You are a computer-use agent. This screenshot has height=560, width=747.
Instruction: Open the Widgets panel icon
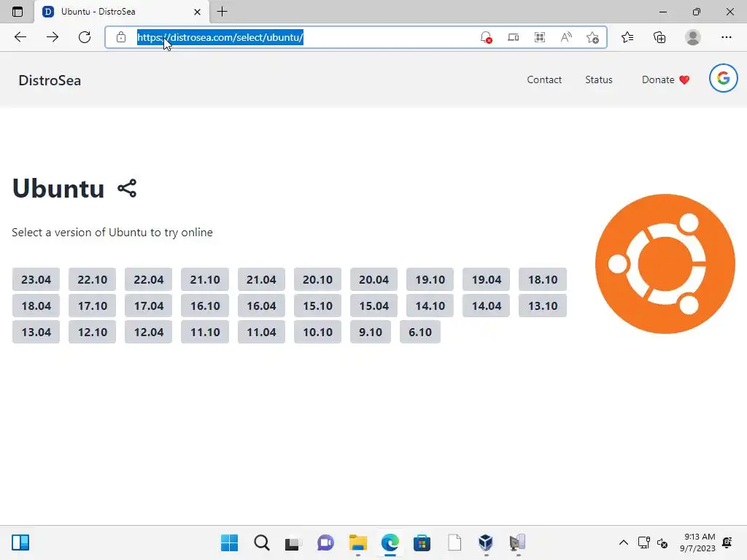click(20, 542)
